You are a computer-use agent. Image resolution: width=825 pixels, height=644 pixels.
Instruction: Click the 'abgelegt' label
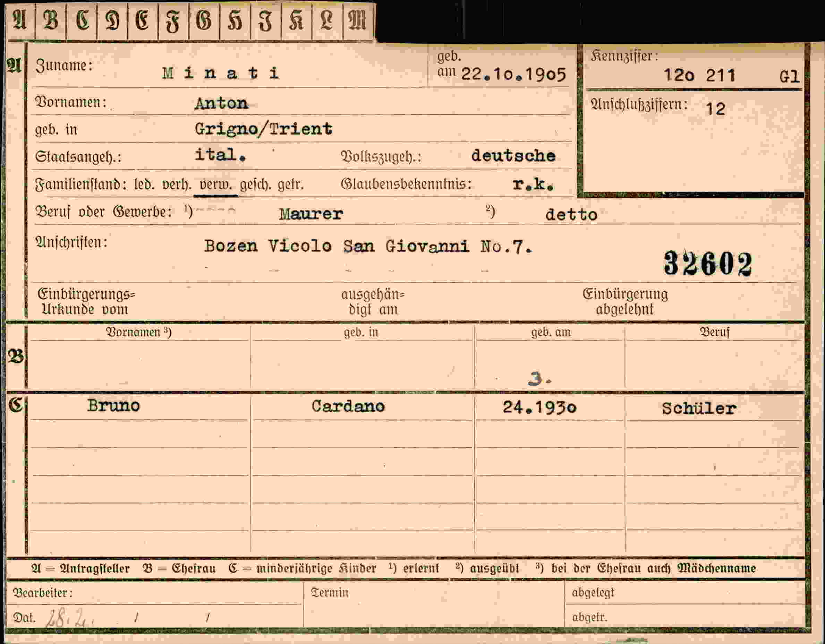(593, 593)
